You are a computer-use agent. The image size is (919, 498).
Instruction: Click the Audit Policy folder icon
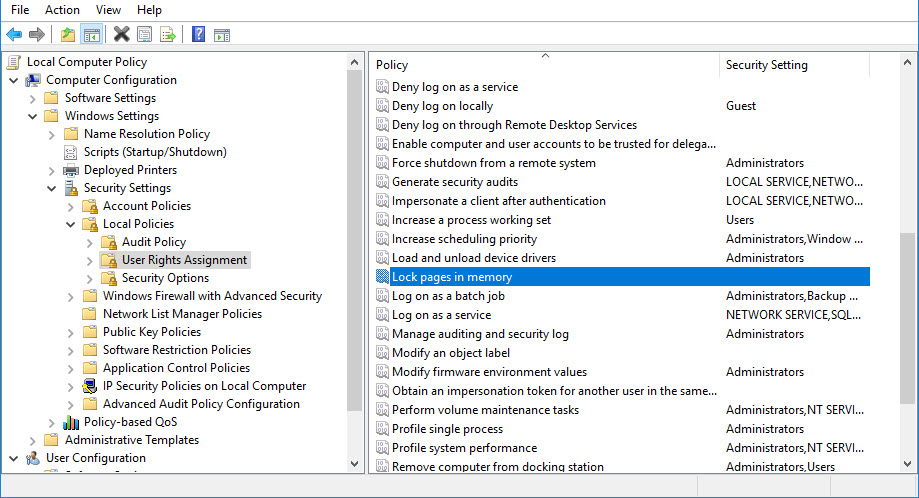tap(108, 242)
